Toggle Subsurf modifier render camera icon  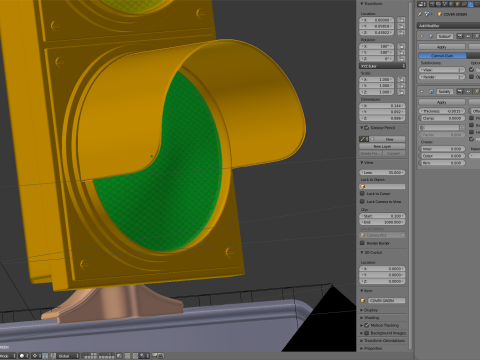459,36
